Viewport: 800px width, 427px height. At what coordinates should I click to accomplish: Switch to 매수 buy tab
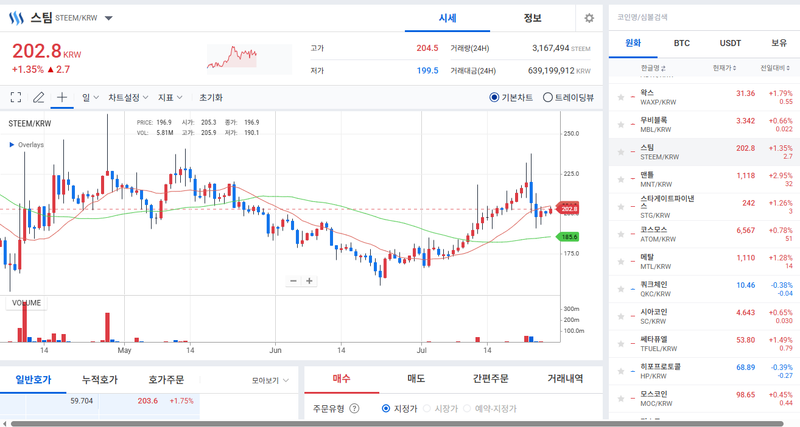341,379
